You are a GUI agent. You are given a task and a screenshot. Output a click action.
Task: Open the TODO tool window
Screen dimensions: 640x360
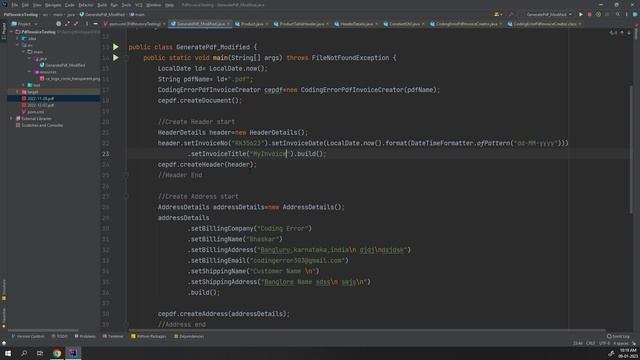[x=60, y=336]
